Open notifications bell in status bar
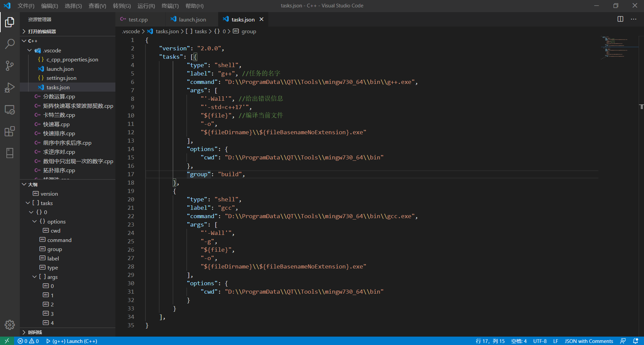Screen dimensions: 644x345 pos(636,341)
